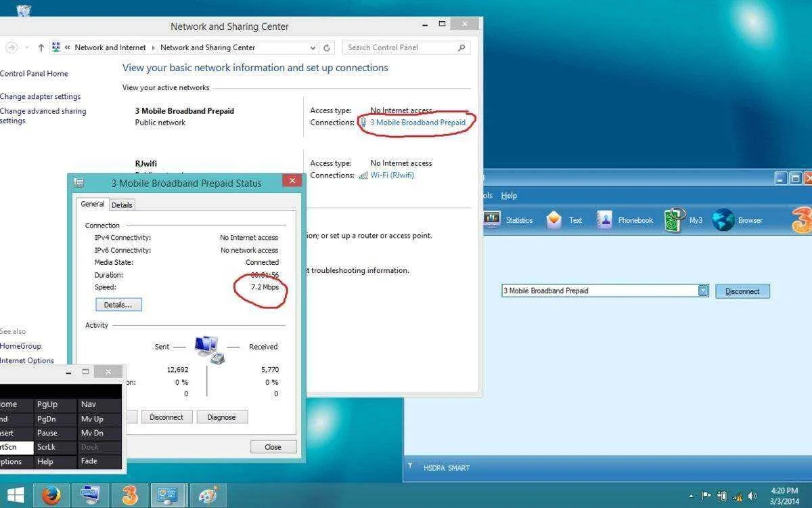Open Change adapter settings
Viewport: 812px width, 508px height.
40,96
